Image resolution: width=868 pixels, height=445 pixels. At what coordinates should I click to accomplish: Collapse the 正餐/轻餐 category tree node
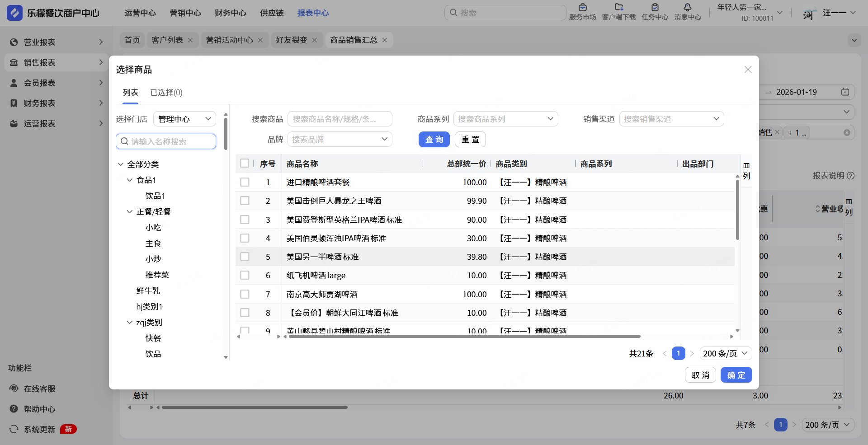click(130, 211)
